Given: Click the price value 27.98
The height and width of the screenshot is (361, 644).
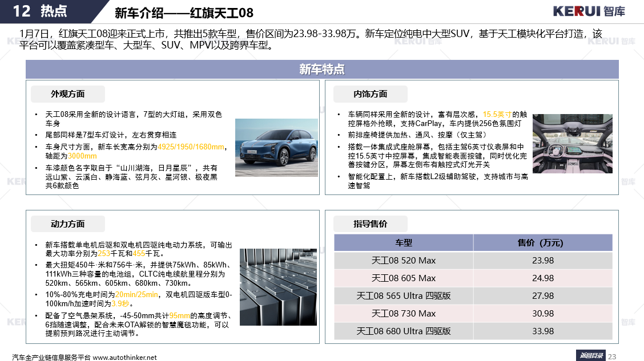Looking at the screenshot, I should click(x=543, y=296).
